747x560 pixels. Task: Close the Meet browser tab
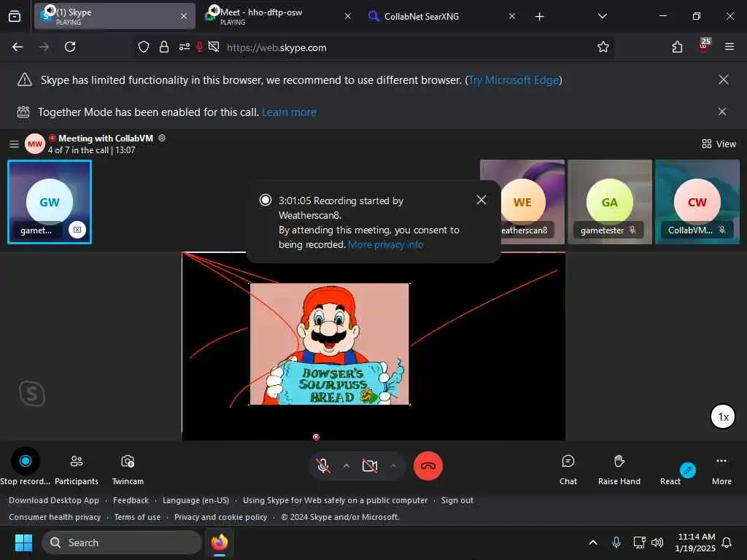click(348, 16)
